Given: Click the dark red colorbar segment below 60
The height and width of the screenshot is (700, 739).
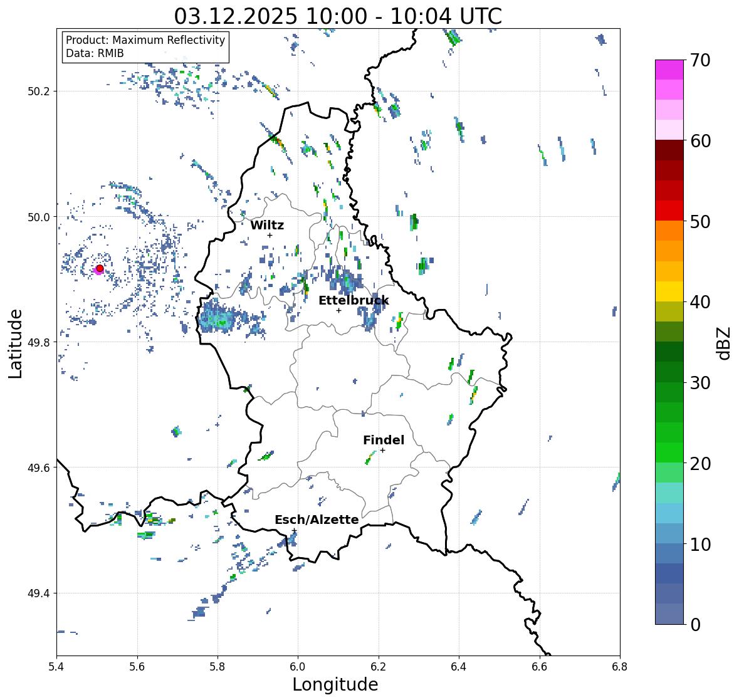Looking at the screenshot, I should point(669,150).
